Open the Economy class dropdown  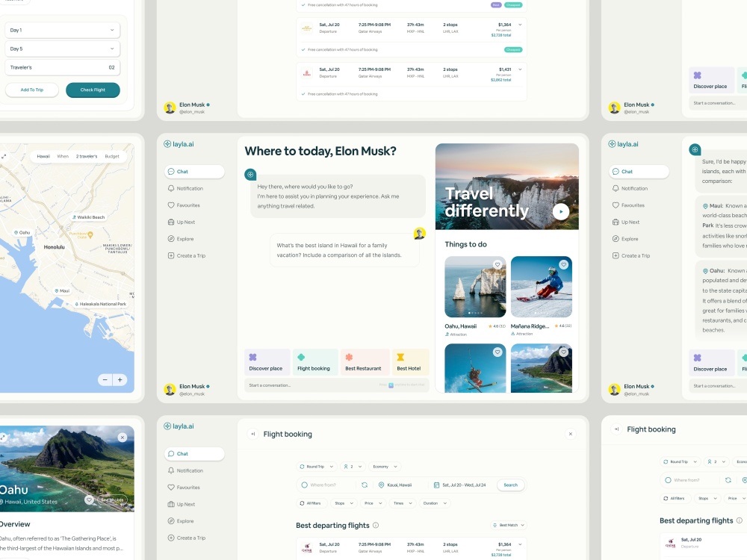pos(385,467)
